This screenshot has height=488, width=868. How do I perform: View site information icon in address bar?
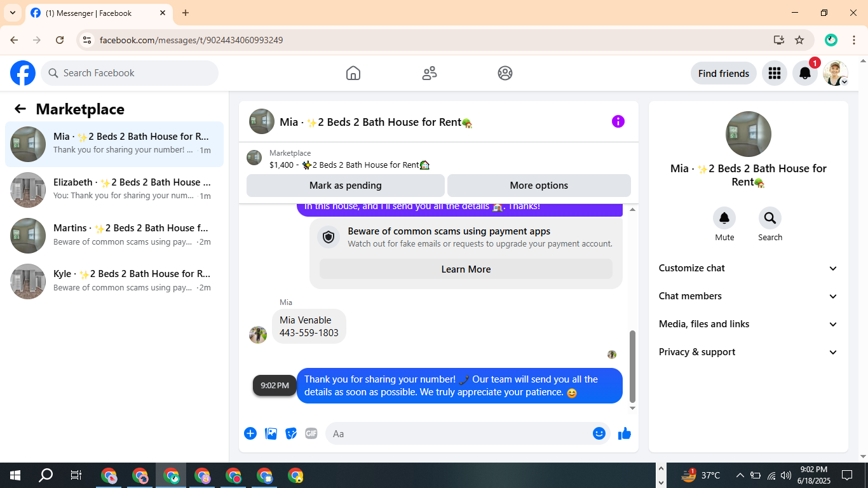tap(88, 40)
